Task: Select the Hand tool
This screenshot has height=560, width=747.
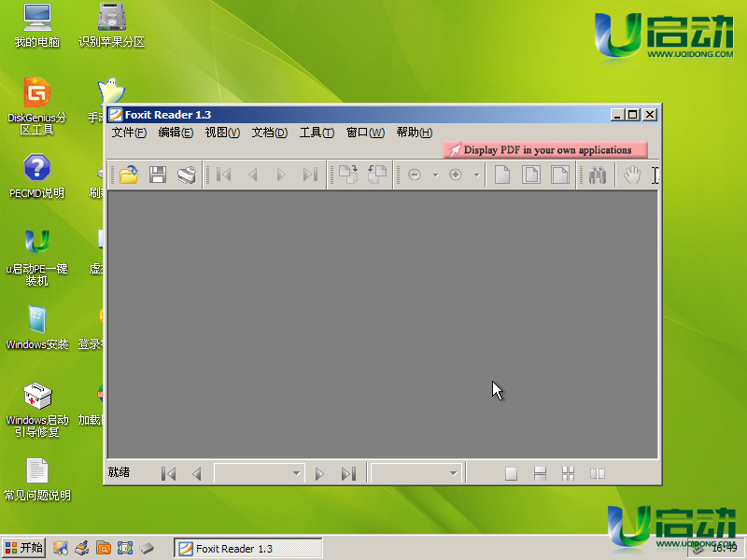Action: pos(632,175)
